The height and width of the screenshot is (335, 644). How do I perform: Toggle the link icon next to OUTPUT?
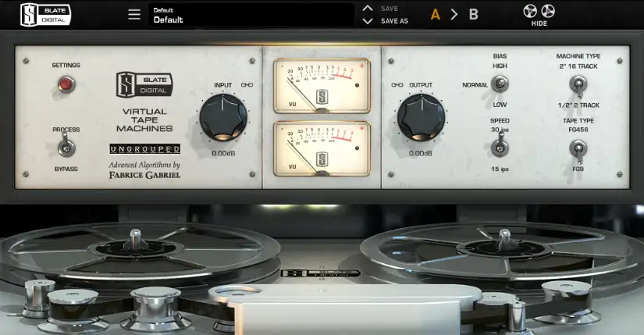click(397, 85)
